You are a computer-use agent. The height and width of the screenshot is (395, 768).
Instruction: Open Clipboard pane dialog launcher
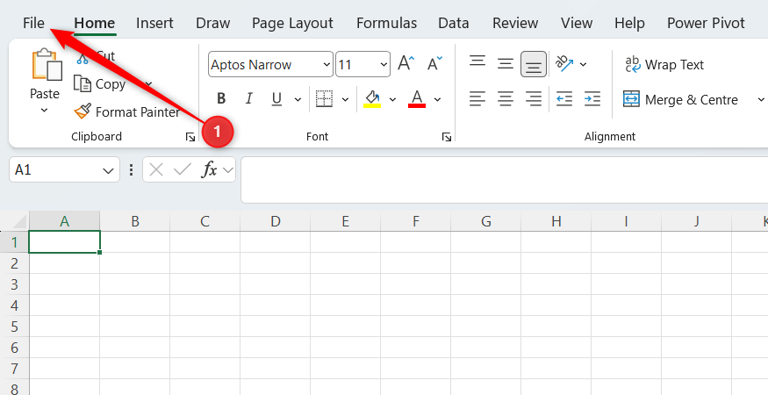(191, 137)
